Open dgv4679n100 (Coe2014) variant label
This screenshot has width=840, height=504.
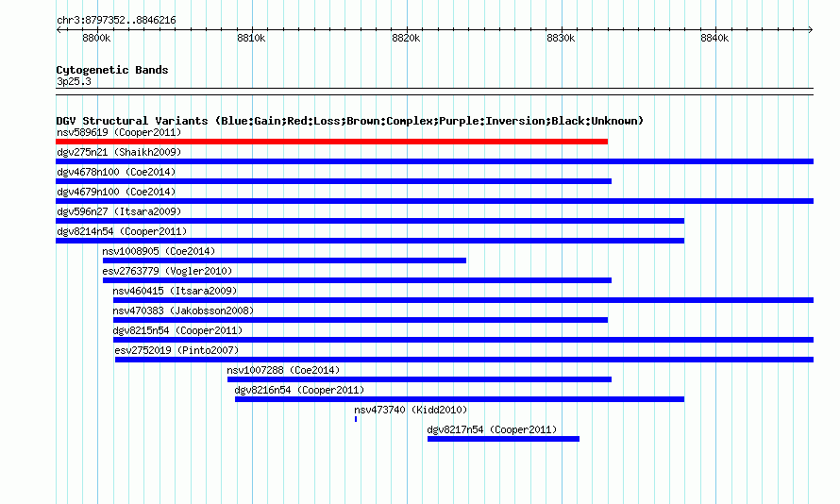pyautogui.click(x=116, y=192)
